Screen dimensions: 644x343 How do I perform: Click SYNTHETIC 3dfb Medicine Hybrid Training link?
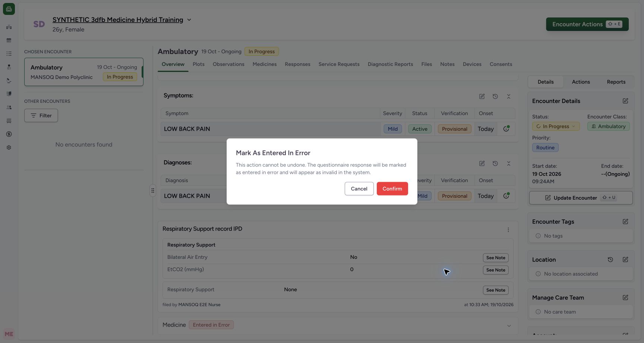[x=118, y=20]
